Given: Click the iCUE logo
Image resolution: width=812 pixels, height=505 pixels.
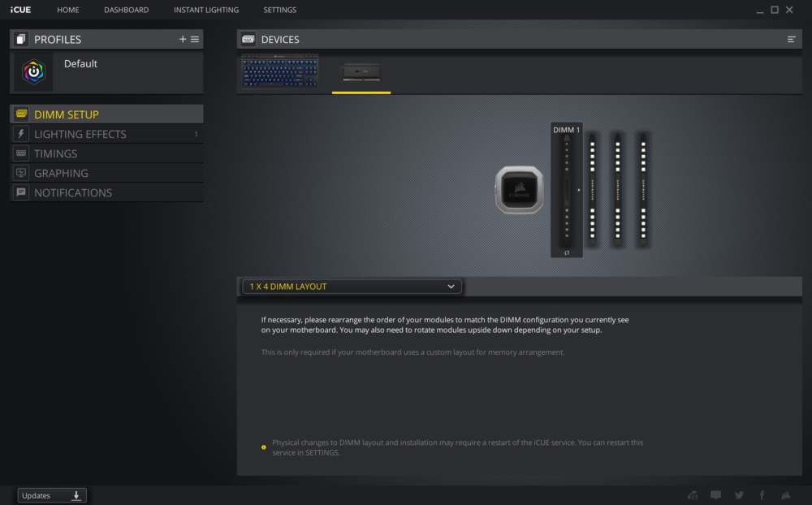Looking at the screenshot, I should (x=21, y=10).
